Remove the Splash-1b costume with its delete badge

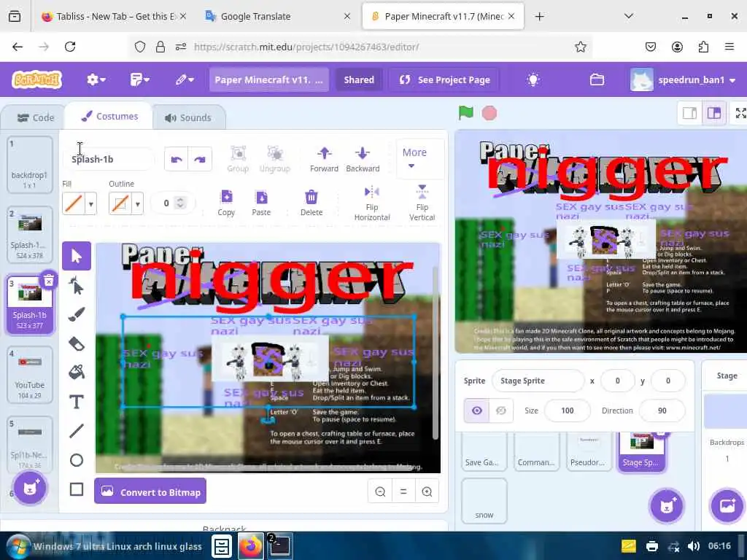(49, 281)
